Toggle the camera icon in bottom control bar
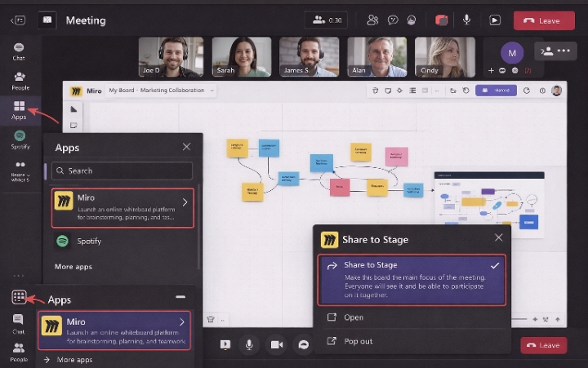The height and width of the screenshot is (368, 588). (277, 345)
